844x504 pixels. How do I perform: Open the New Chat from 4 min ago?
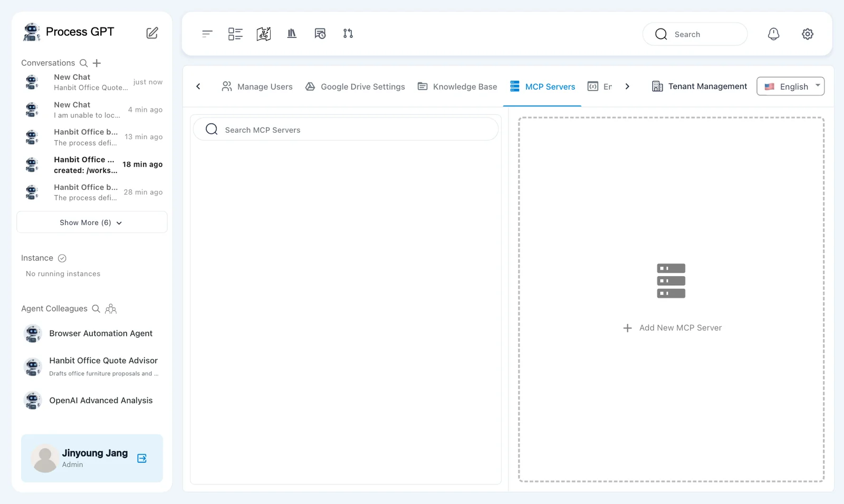point(93,110)
